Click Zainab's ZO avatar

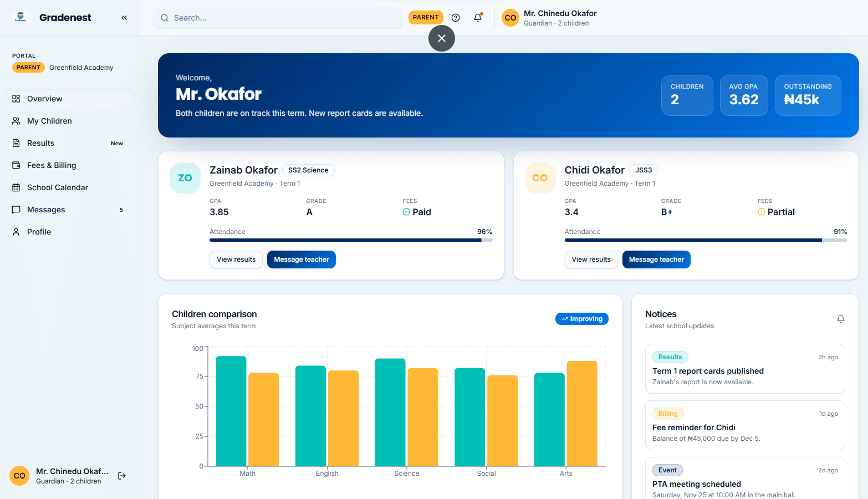click(185, 178)
